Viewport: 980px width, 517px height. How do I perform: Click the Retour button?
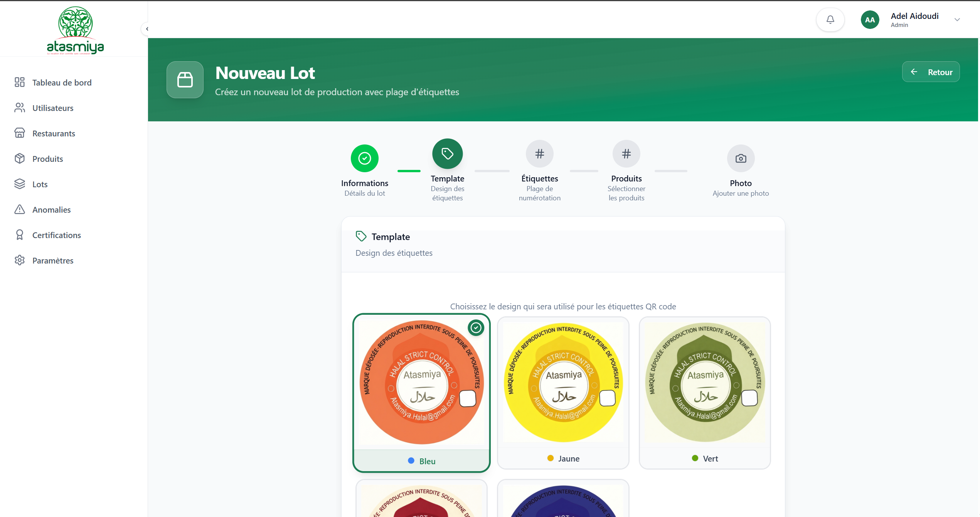[x=930, y=72]
